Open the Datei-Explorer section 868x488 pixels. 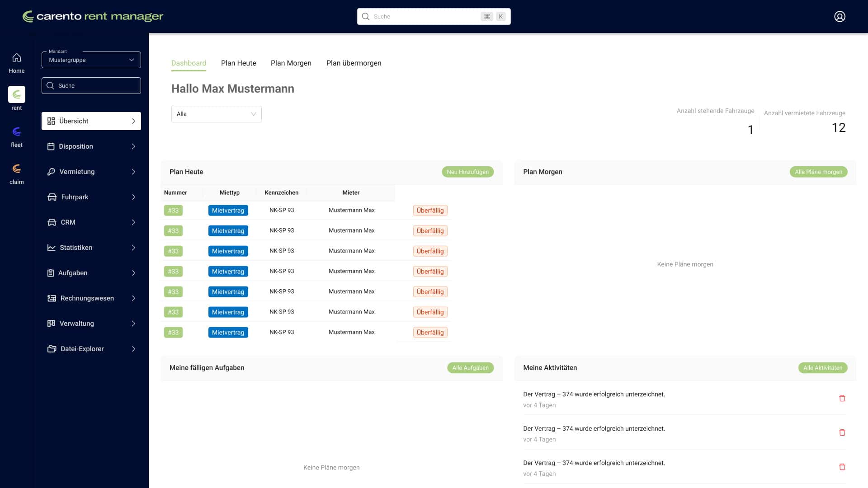coord(82,349)
